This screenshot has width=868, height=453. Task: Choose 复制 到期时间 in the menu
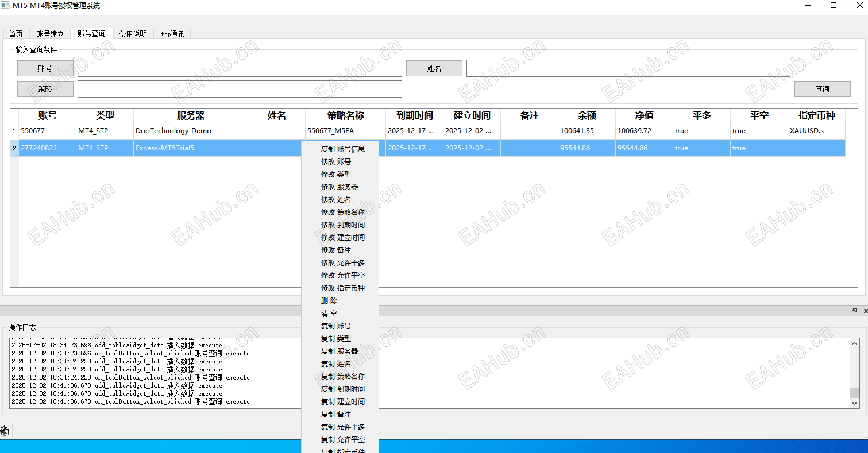[340, 389]
